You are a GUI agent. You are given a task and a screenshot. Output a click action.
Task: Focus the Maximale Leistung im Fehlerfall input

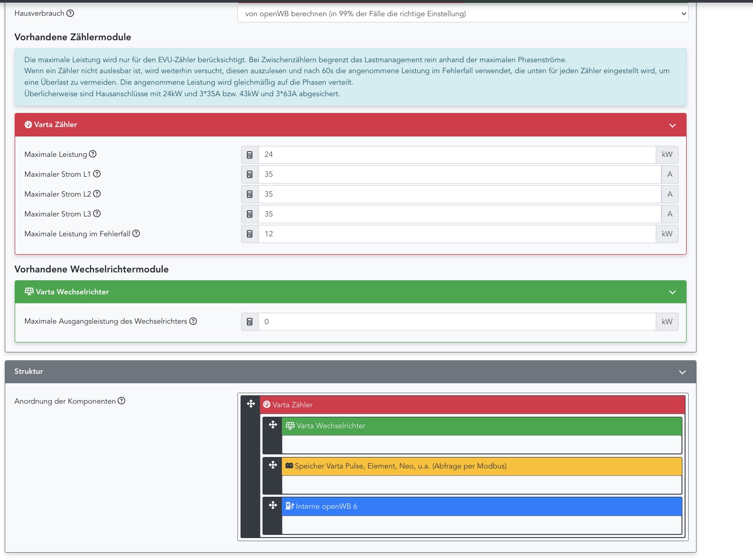point(457,234)
